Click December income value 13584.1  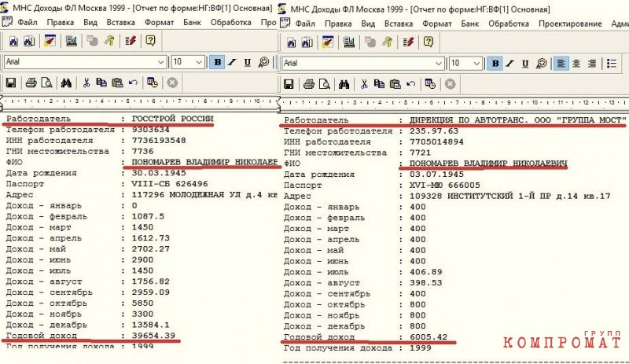150,325
